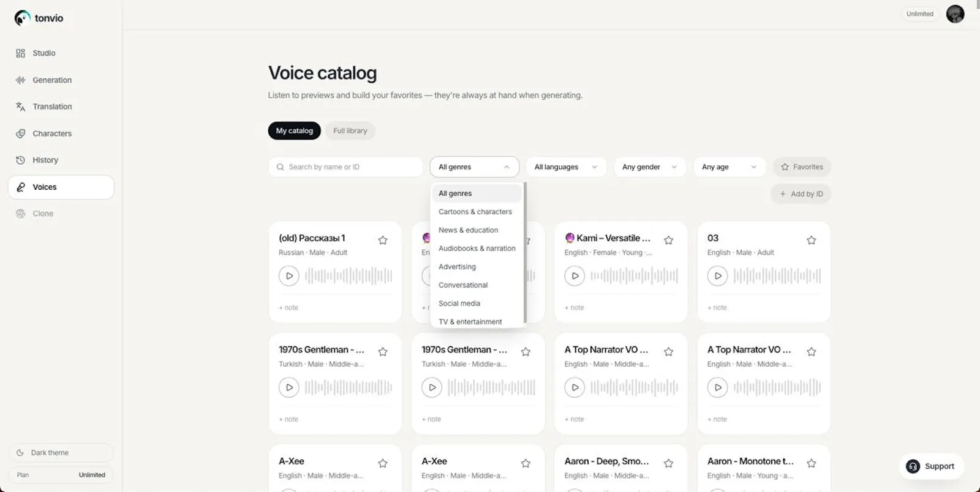Screen dimensions: 980x492
Task: Click the (old) Рассказы 1 waveform
Action: pos(349,276)
